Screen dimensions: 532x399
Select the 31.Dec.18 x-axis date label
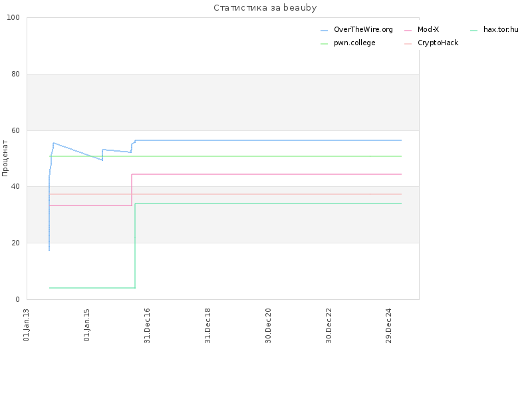[207, 326]
